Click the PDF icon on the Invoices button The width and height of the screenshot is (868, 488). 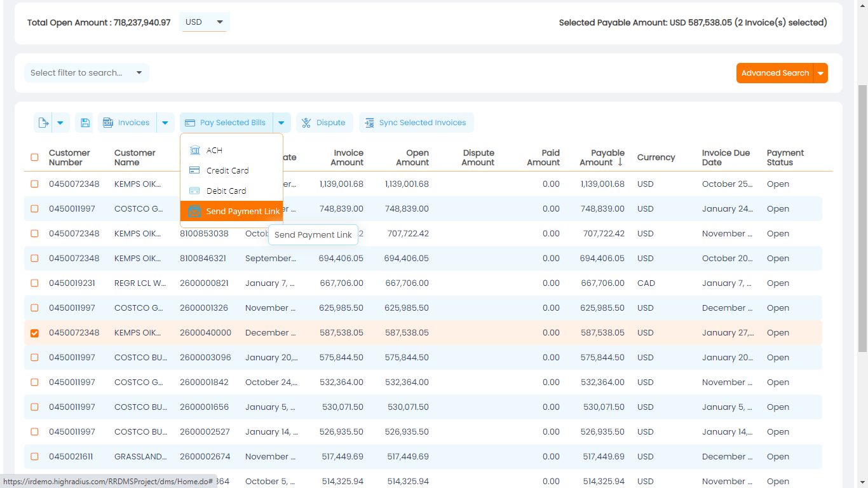coord(107,122)
